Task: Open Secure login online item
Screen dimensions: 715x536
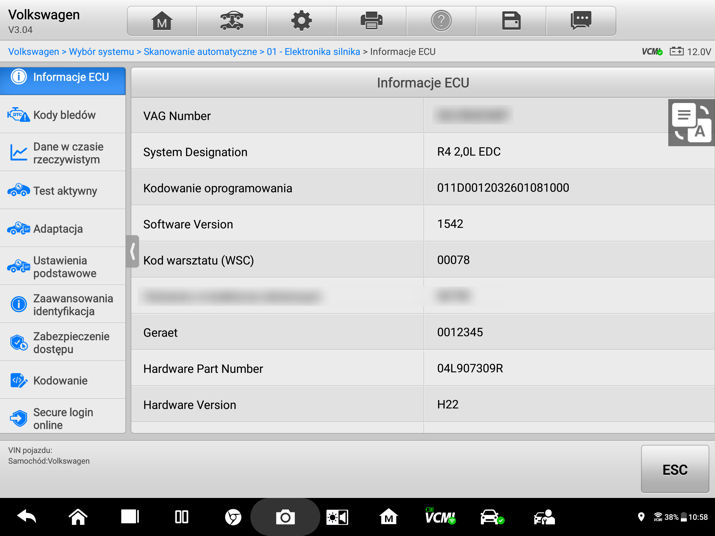Action: click(62, 417)
